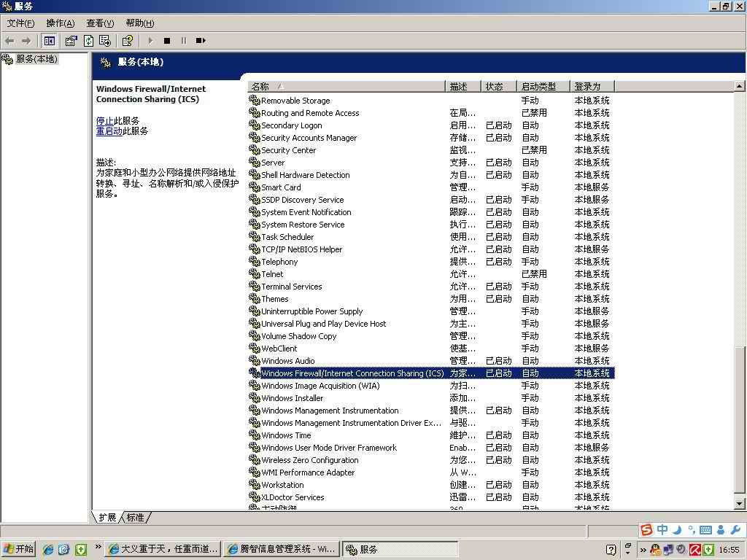Open the 腾智信息管理系统 taskbar window

coord(282,549)
